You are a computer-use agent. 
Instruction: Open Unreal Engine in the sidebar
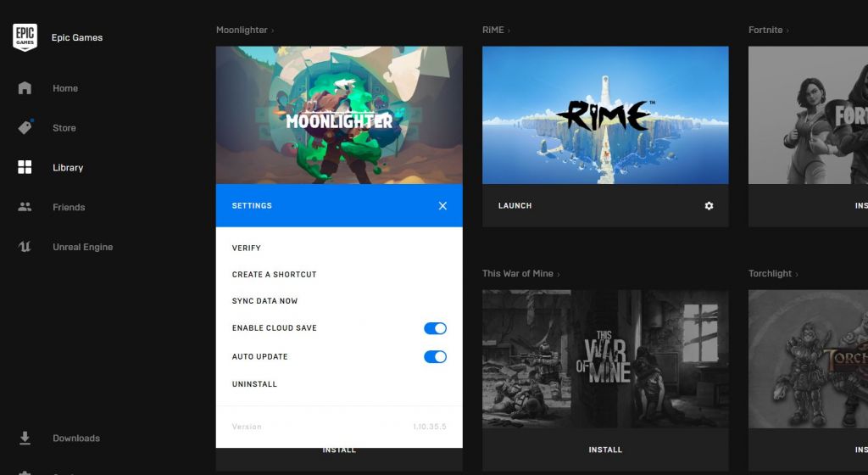pyautogui.click(x=82, y=247)
